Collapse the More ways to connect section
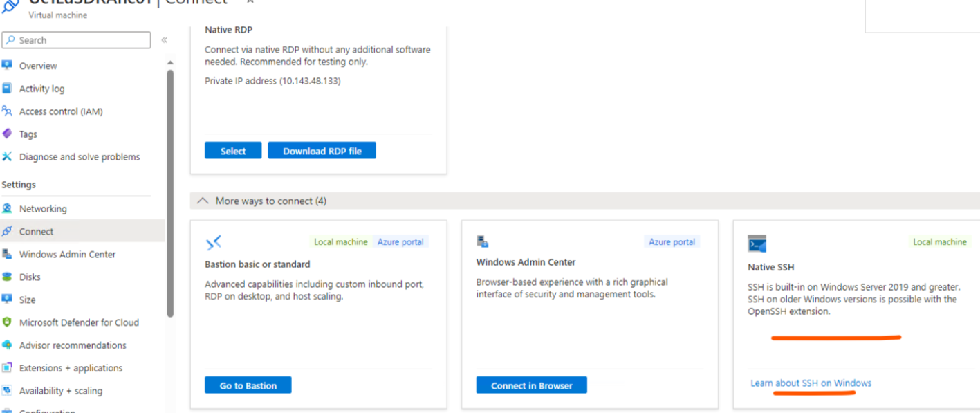 click(202, 201)
